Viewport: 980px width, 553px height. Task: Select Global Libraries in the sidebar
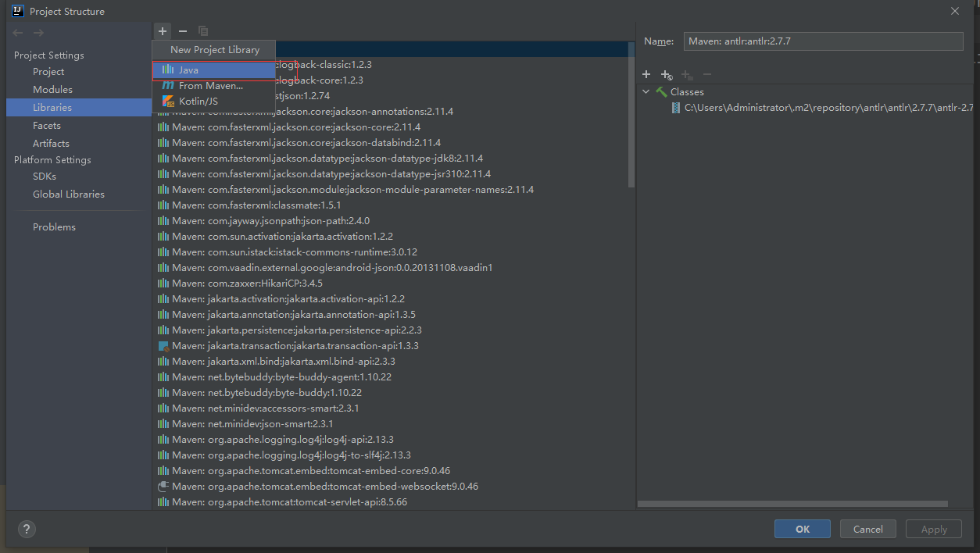pos(69,194)
